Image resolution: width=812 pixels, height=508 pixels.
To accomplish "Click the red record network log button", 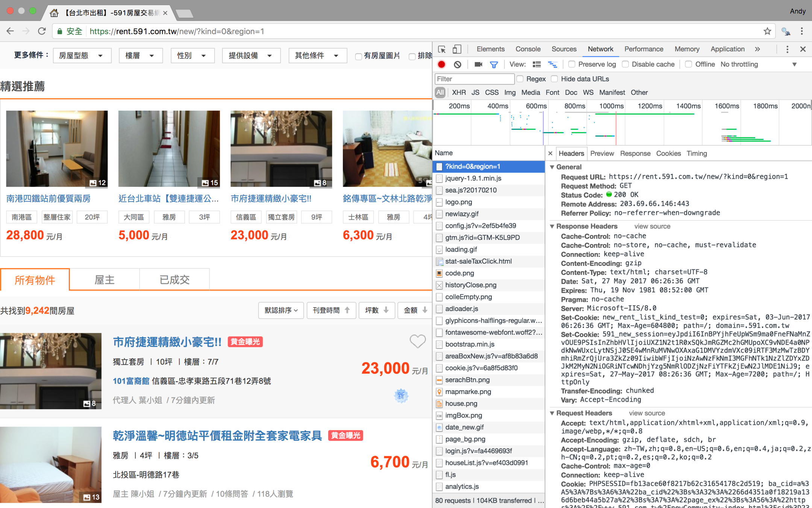I will pos(442,64).
